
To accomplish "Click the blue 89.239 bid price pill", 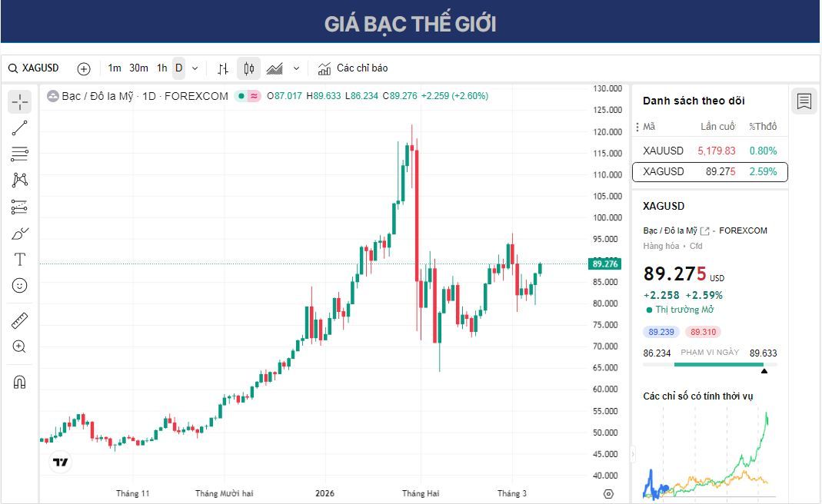I will click(661, 332).
